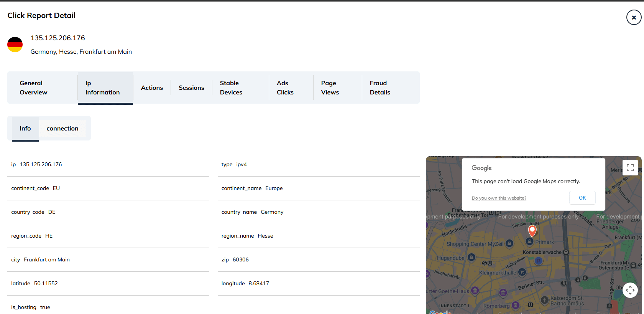Click the red location pin on map
Image resolution: width=644 pixels, height=314 pixels.
tap(532, 230)
